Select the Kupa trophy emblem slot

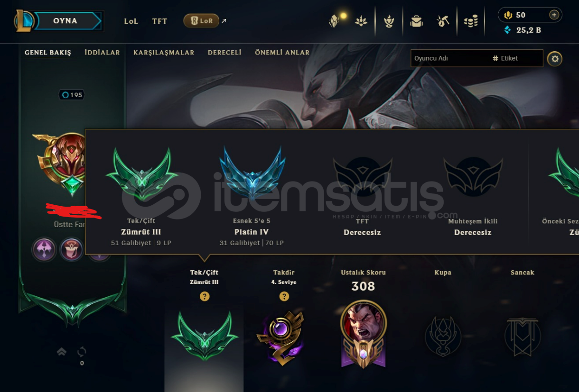442,336
